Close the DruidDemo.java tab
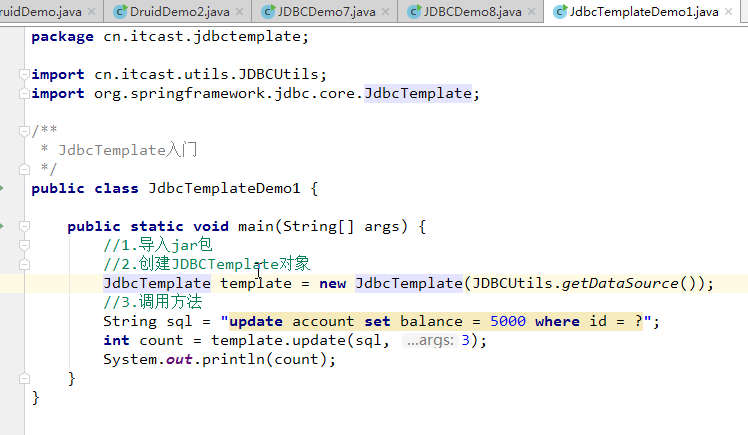The height and width of the screenshot is (435, 748). pyautogui.click(x=92, y=12)
